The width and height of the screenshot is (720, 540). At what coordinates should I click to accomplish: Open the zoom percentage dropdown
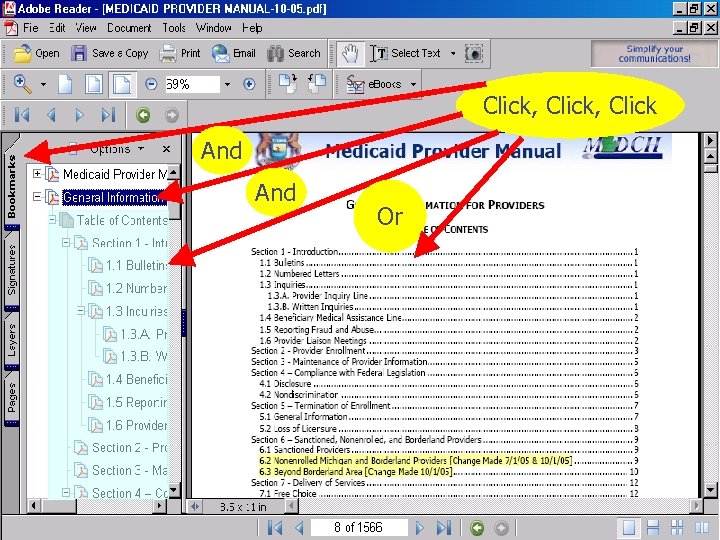(227, 84)
